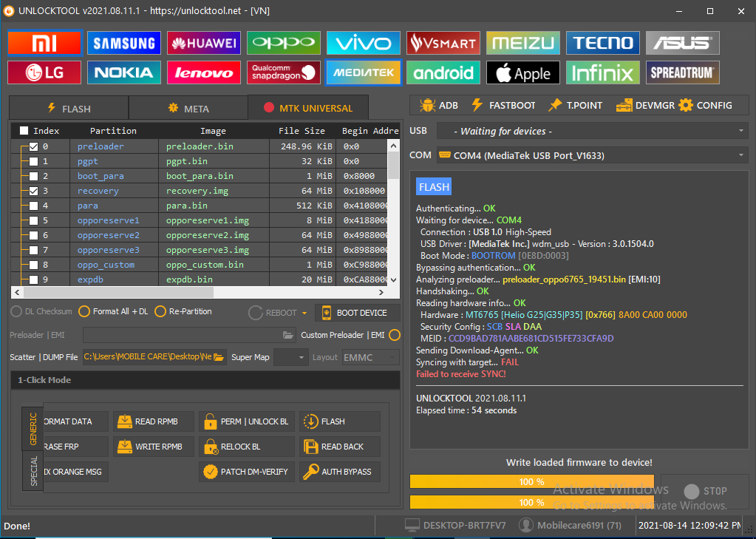Select the Qualcomm Snapdragon tile
Viewport: 756px width, 539px height.
point(284,72)
